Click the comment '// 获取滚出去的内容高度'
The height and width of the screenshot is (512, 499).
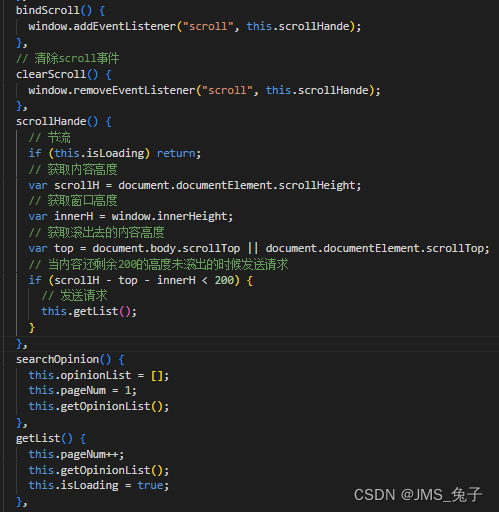click(96, 232)
